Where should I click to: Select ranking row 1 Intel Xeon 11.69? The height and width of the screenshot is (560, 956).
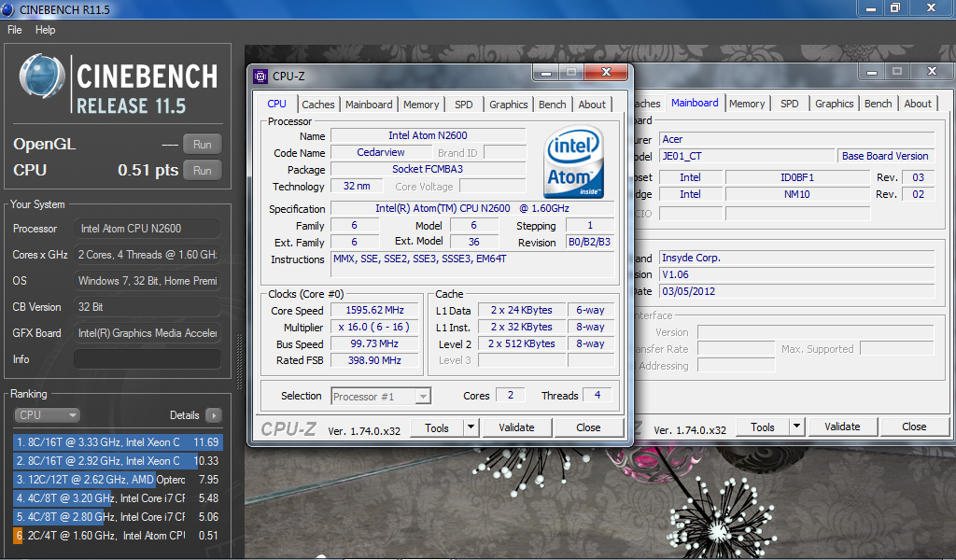pos(118,442)
